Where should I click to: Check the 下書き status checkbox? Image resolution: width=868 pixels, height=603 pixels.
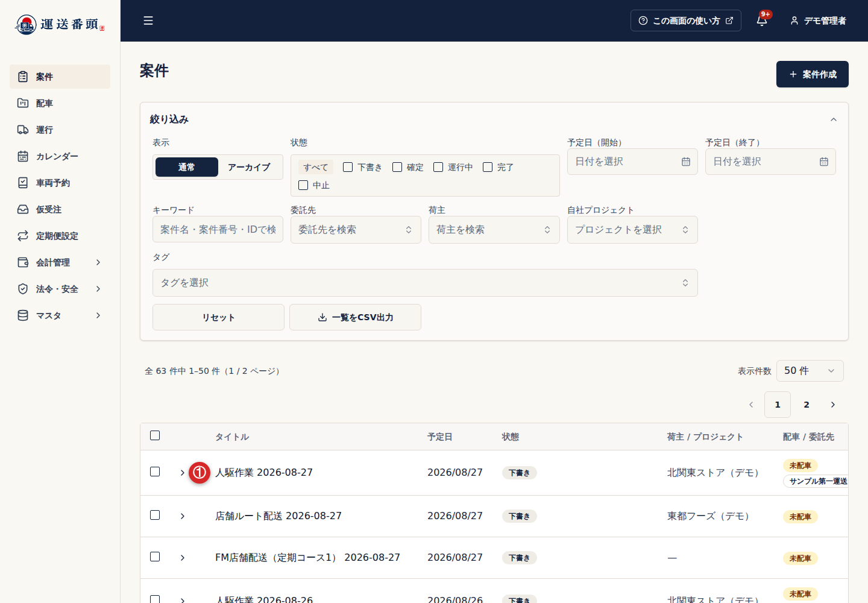click(348, 167)
